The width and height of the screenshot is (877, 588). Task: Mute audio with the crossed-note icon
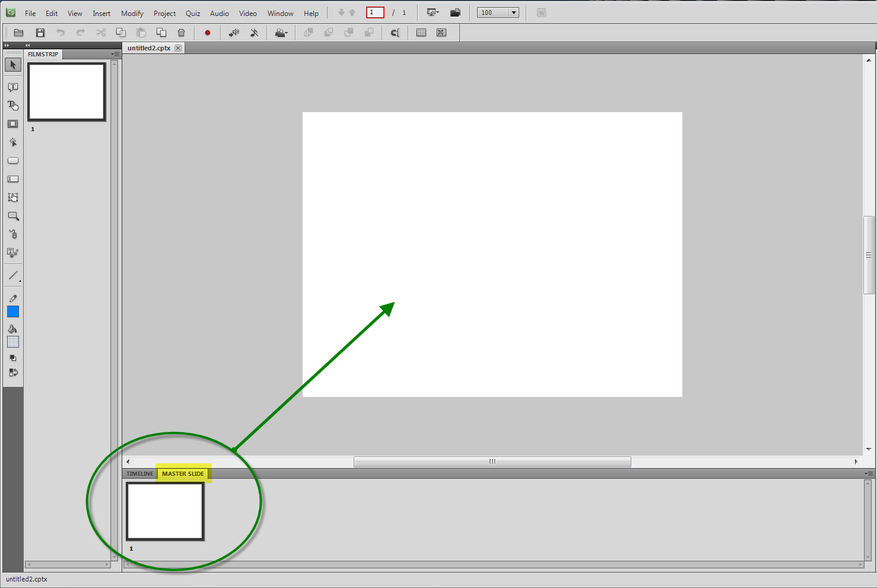coord(254,33)
